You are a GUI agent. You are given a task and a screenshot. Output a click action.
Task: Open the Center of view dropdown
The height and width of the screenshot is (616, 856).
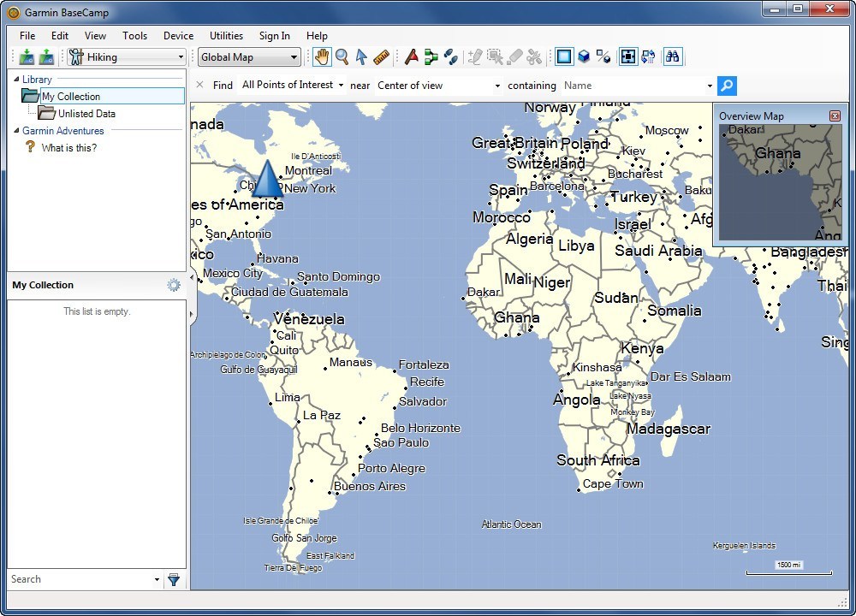point(496,86)
